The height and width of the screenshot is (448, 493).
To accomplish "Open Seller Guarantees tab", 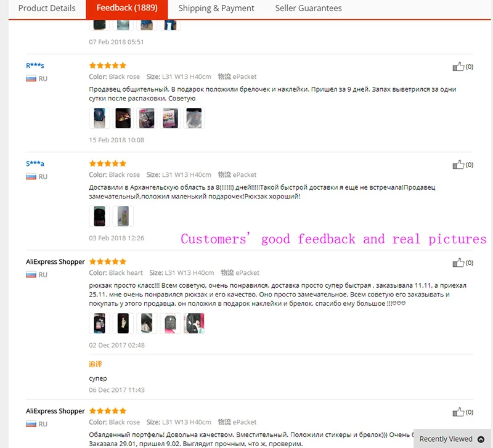I will [x=309, y=9].
